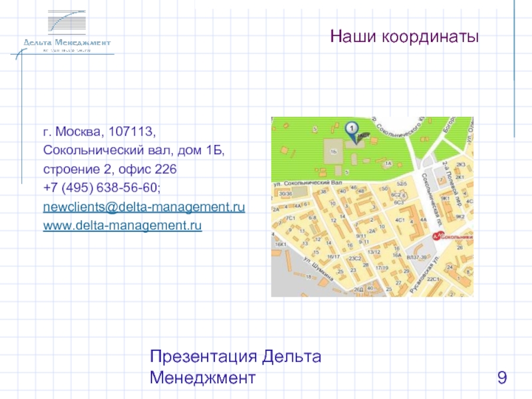Click the newclients@delta-management.ru email link

tap(144, 207)
